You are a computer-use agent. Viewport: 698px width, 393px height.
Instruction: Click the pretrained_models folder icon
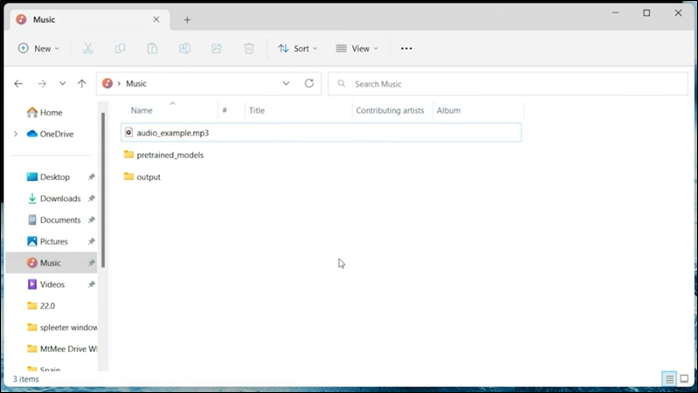[x=129, y=154]
